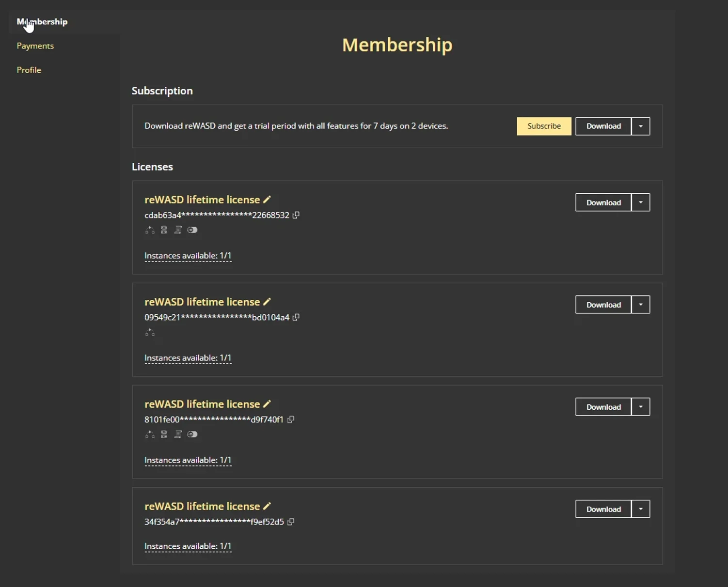
Task: Copy the license key ending in d9f740f1
Action: click(x=290, y=419)
